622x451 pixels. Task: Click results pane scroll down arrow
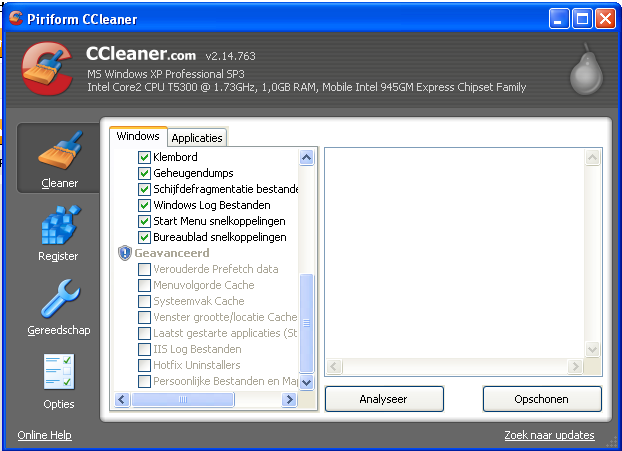592,349
